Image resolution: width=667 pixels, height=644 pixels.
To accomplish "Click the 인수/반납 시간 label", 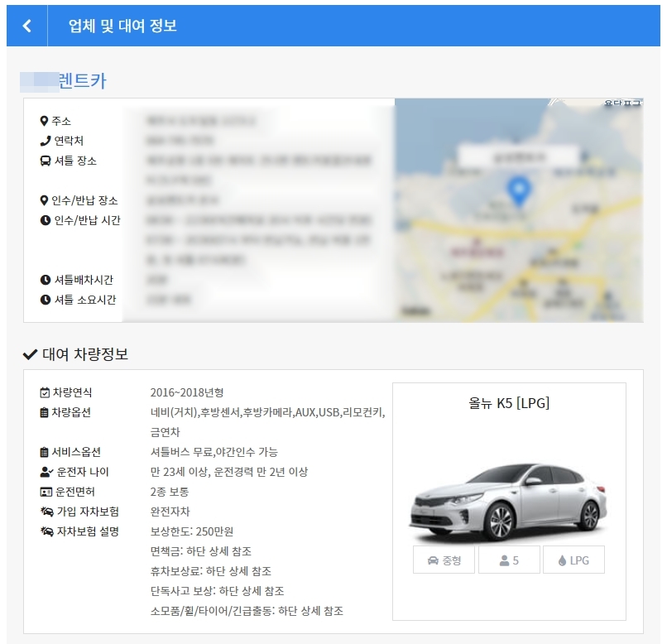I will [87, 220].
